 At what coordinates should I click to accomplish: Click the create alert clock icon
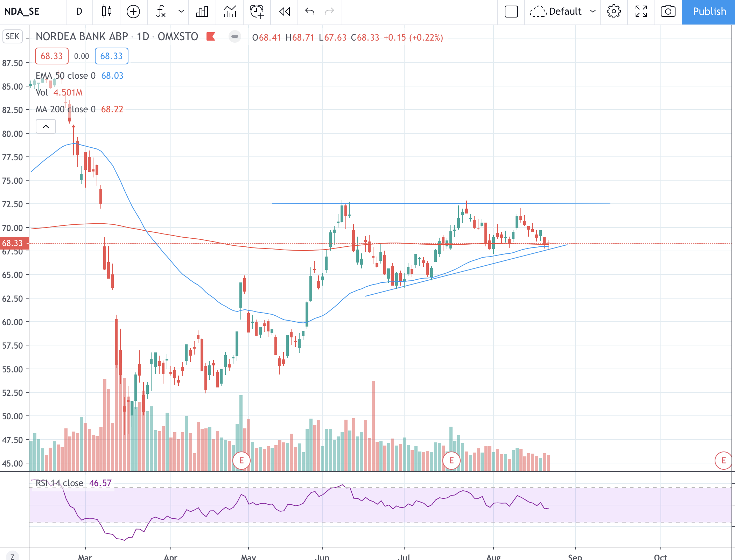click(257, 12)
